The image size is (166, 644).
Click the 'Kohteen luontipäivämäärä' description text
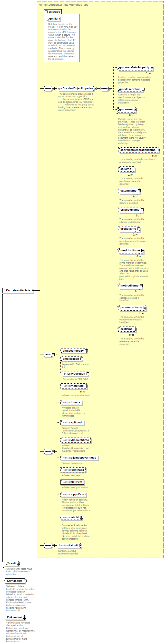[x=75, y=488]
